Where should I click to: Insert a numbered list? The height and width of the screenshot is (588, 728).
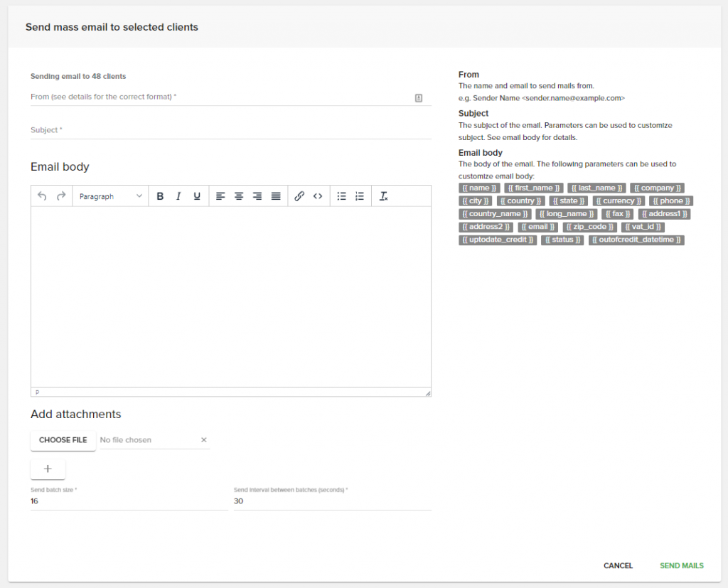(x=360, y=196)
